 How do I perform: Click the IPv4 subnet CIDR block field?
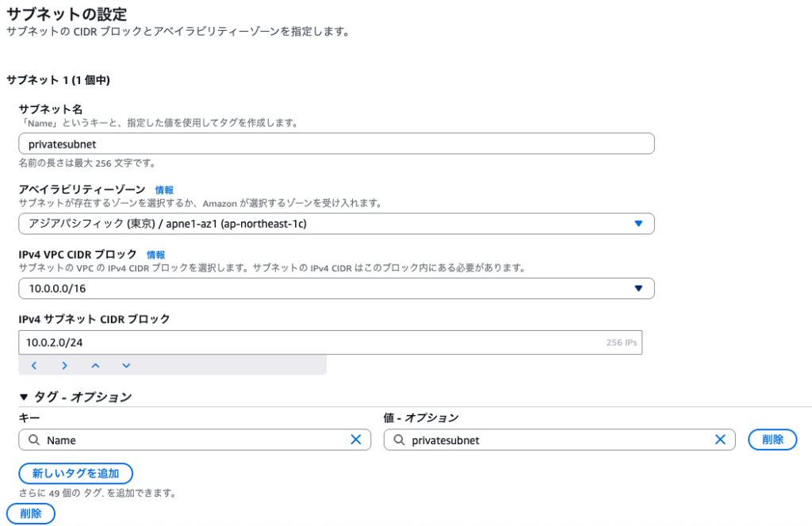click(x=309, y=343)
